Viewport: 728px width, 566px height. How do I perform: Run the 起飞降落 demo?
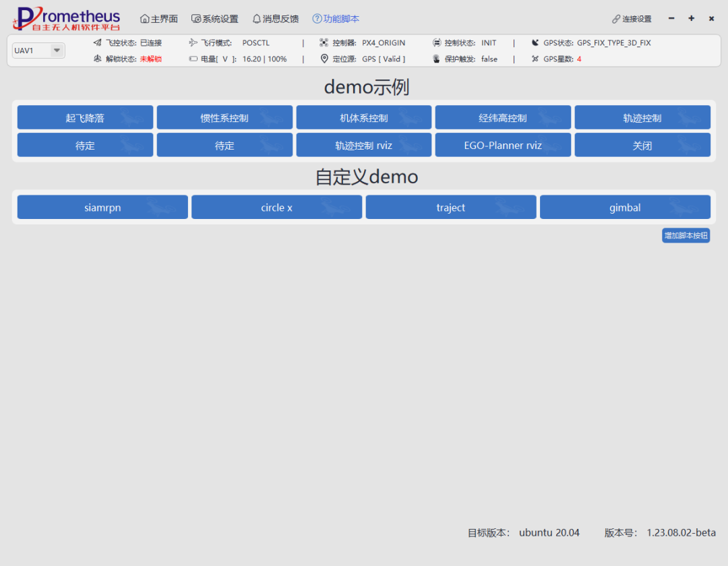pos(85,118)
